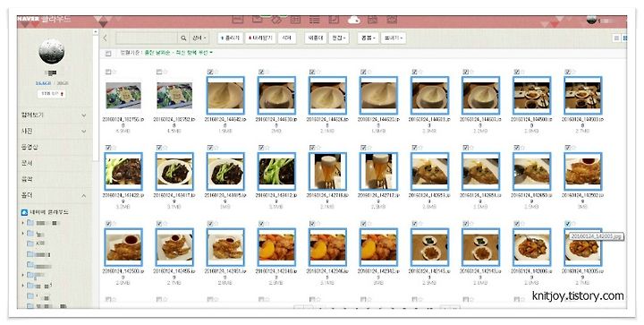Open the 네이버 클라우드 root folder link
Viewport: 644px width, 325px height.
point(49,212)
